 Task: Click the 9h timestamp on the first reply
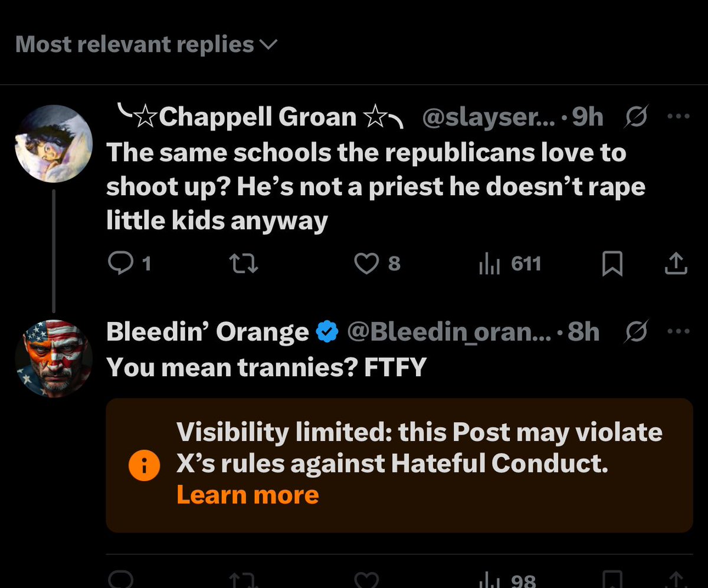[587, 117]
